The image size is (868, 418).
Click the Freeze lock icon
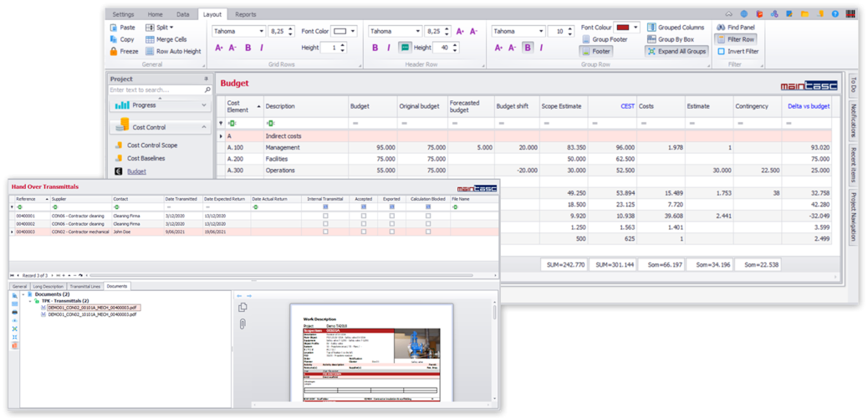114,51
